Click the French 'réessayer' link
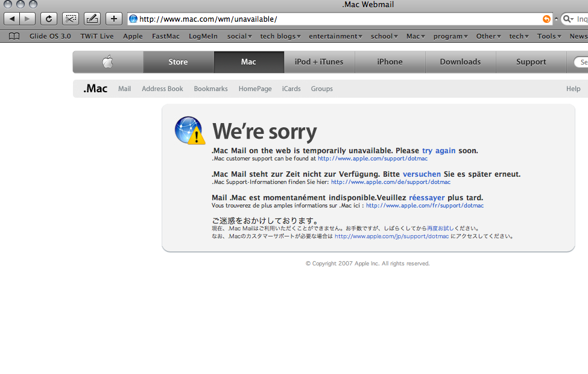588x374 pixels. [427, 198]
